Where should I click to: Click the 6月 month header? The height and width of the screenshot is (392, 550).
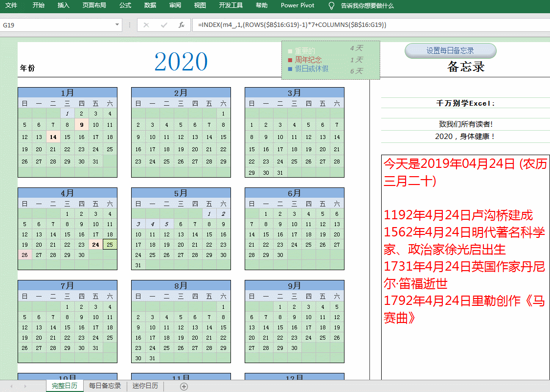pos(294,193)
